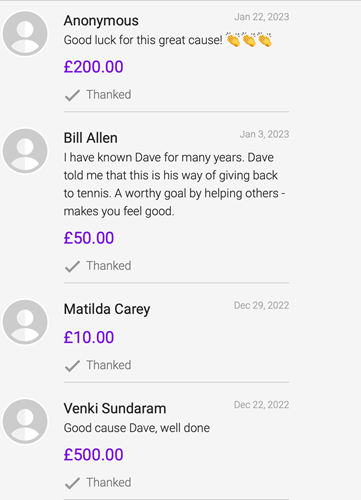Screen dimensions: 361x500
Task: Click the Jan 22, 2023 date
Action: pyautogui.click(x=262, y=17)
